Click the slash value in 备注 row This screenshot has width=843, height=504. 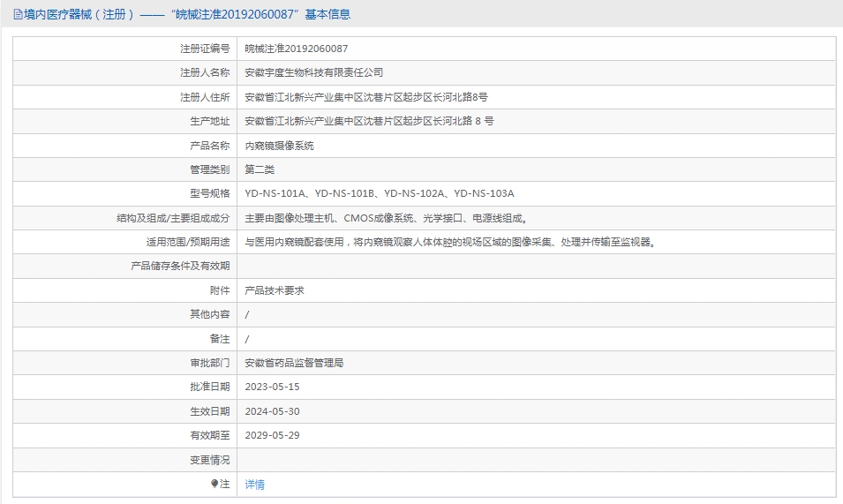[x=247, y=340]
